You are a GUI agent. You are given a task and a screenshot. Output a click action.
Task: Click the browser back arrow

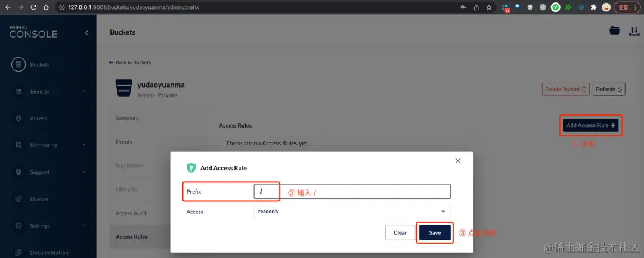[8, 7]
